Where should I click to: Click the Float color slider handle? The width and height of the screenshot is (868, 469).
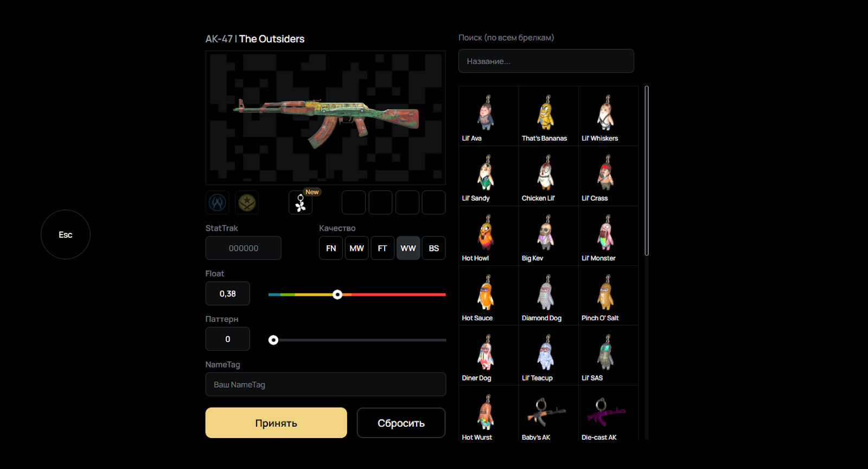pyautogui.click(x=337, y=295)
